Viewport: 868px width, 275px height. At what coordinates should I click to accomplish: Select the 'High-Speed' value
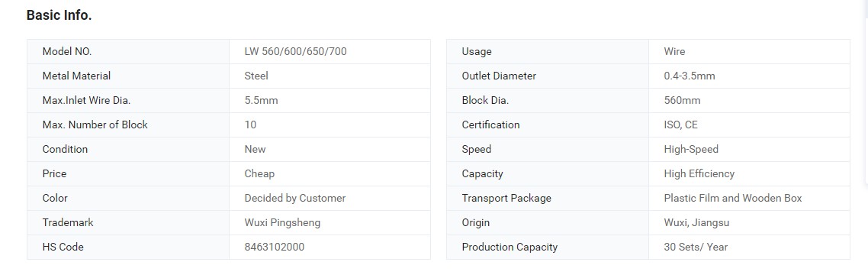(x=691, y=149)
